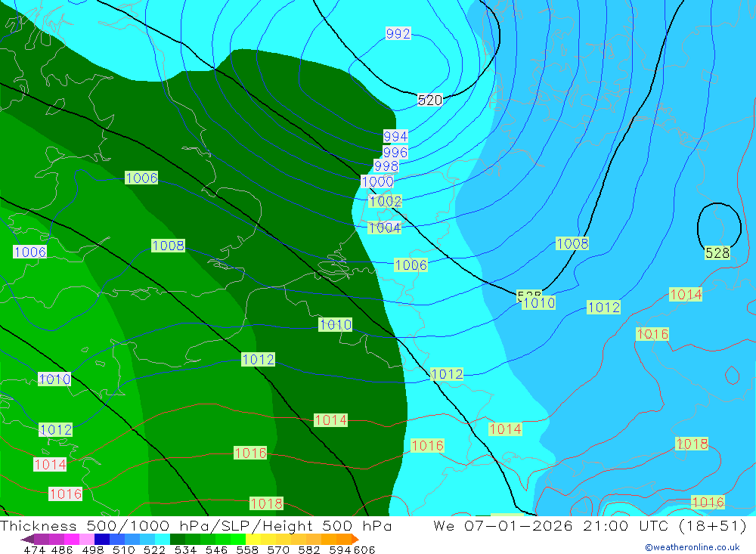This screenshot has width=756, height=554.
Task: Click the purple left arrow legend tip
Action: point(28,539)
